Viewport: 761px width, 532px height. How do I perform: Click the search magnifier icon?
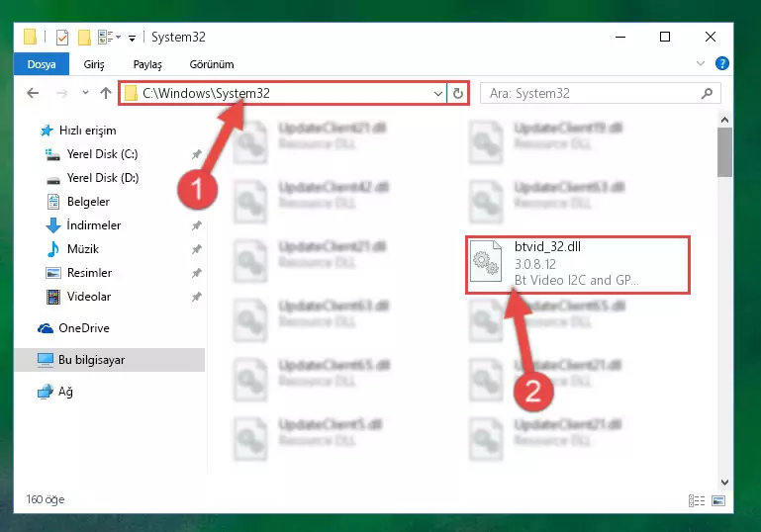pyautogui.click(x=708, y=93)
